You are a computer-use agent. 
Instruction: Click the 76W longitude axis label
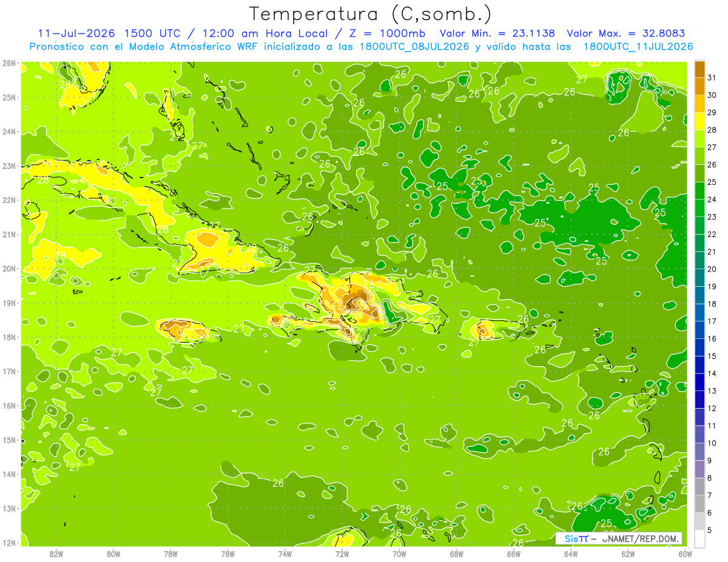pyautogui.click(x=228, y=553)
